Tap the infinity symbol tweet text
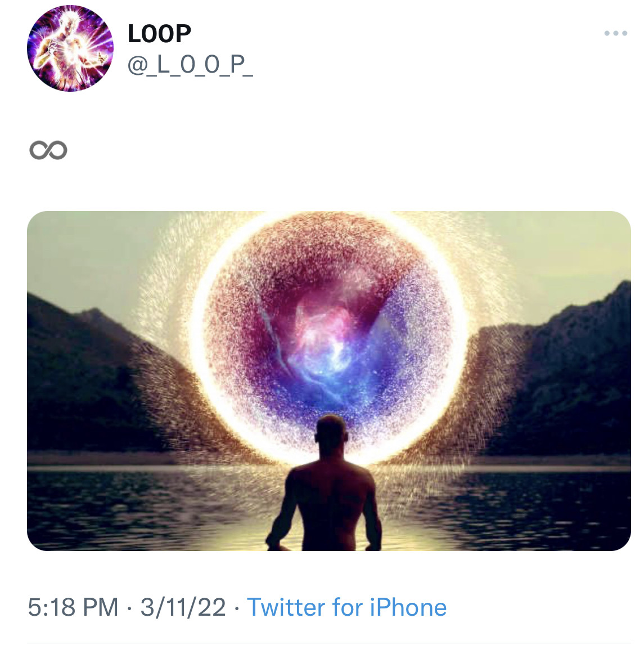The height and width of the screenshot is (645, 644). pos(48,150)
